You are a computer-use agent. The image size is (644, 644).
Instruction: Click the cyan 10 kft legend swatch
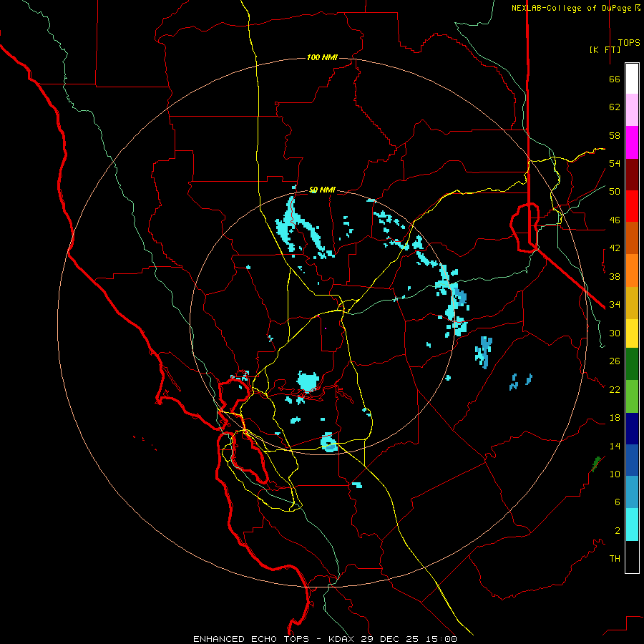coord(632,525)
